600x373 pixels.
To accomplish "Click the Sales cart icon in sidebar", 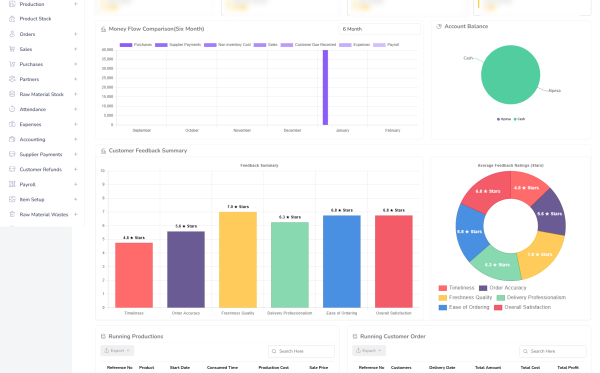I will (12, 49).
